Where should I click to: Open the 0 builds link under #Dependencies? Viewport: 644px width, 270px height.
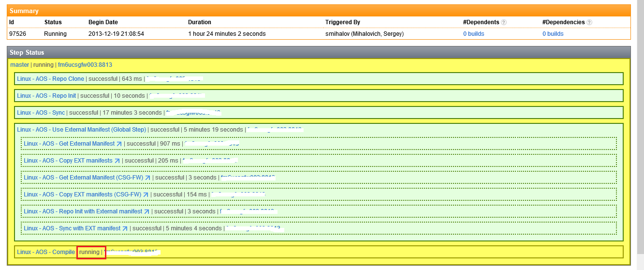coord(553,34)
